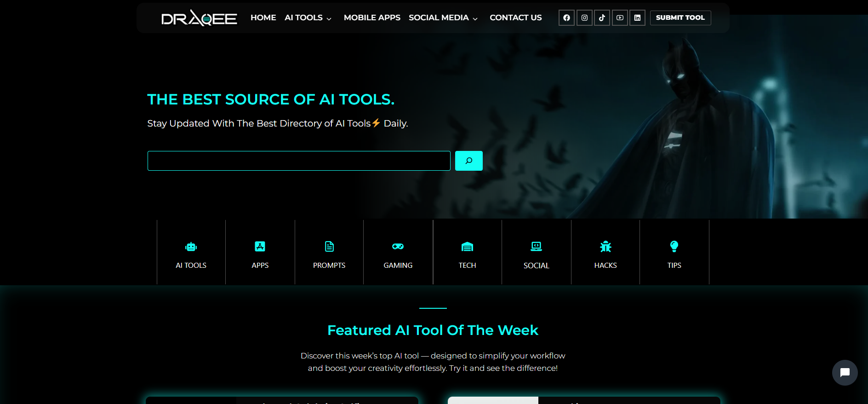Open the chat bubble widget
Viewport: 868px width, 404px height.
click(x=845, y=372)
